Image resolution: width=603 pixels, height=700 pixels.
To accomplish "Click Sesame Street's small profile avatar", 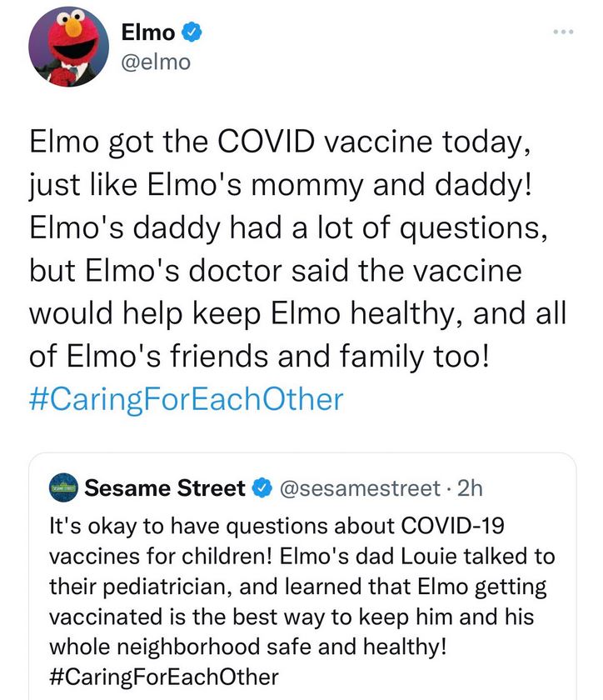I will (x=63, y=488).
